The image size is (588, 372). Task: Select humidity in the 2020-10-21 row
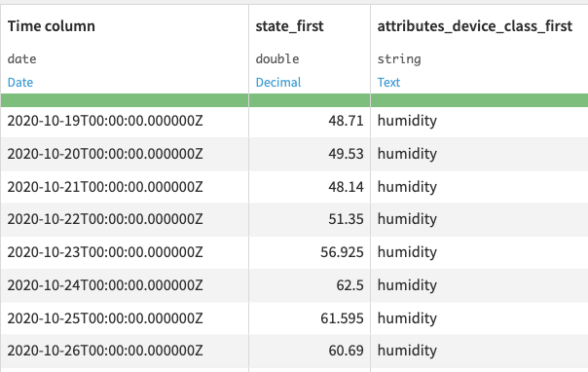407,187
